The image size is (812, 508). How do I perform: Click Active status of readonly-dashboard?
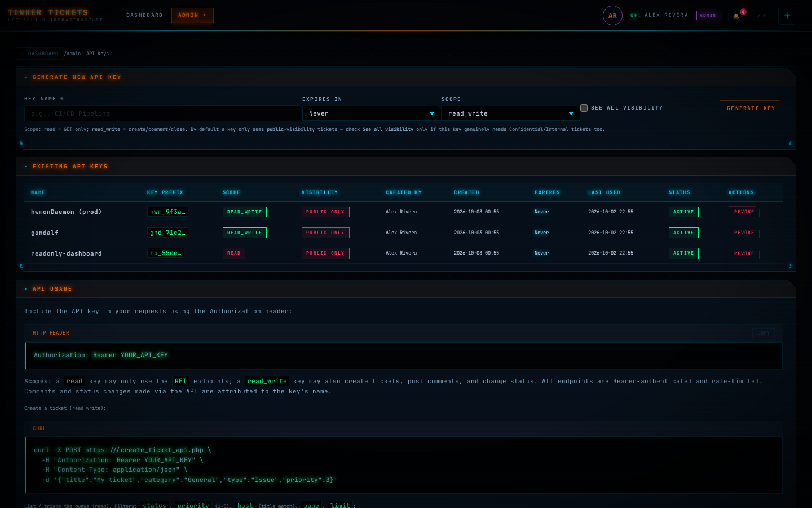[683, 253]
